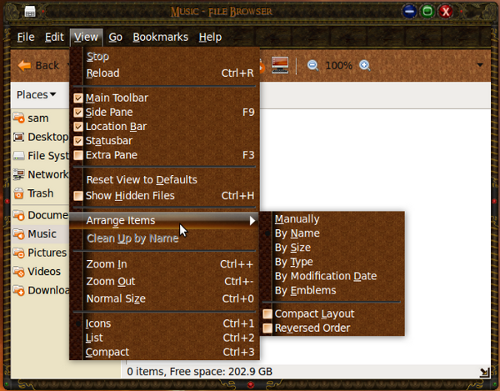This screenshot has height=391, width=500.
Task: Toggle the Side Pane checkbox
Action: coord(78,112)
